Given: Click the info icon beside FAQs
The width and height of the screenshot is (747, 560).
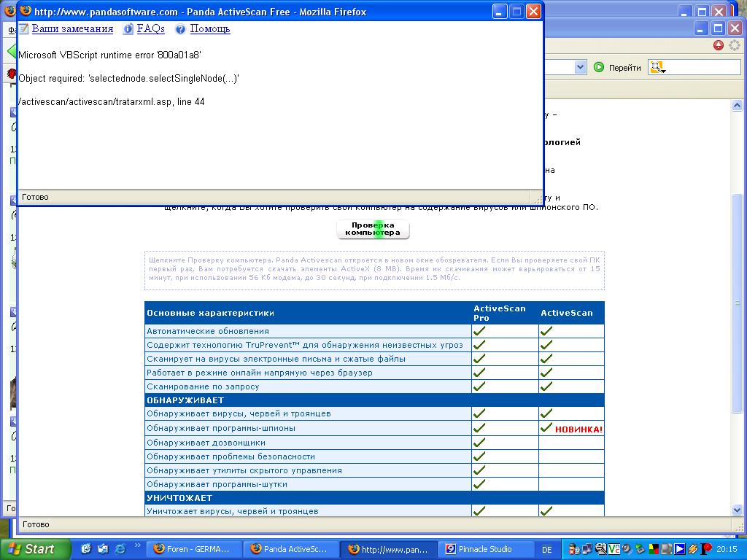Looking at the screenshot, I should [128, 29].
